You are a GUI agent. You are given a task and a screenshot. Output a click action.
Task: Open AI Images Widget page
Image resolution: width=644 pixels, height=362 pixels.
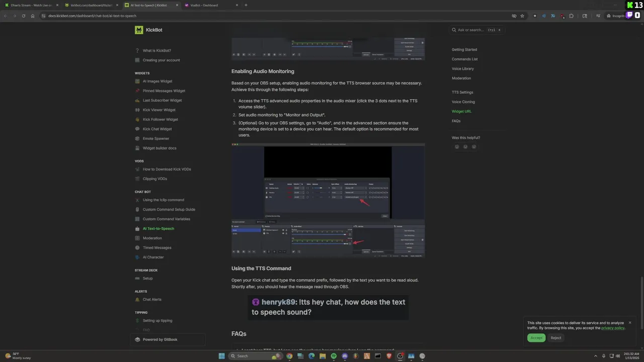coord(157,81)
